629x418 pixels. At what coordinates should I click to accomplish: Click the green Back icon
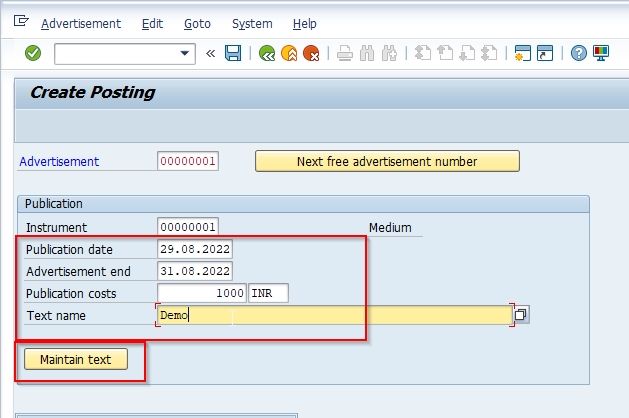point(267,53)
